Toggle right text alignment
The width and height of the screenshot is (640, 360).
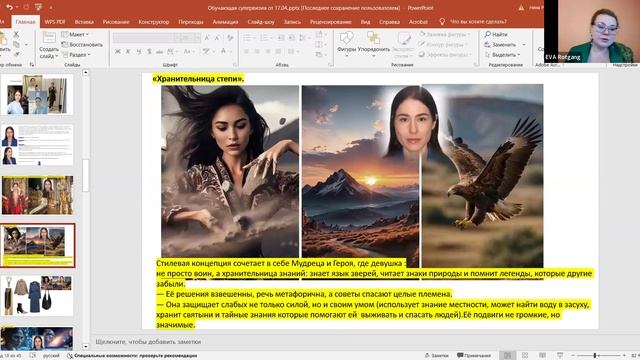click(x=268, y=51)
